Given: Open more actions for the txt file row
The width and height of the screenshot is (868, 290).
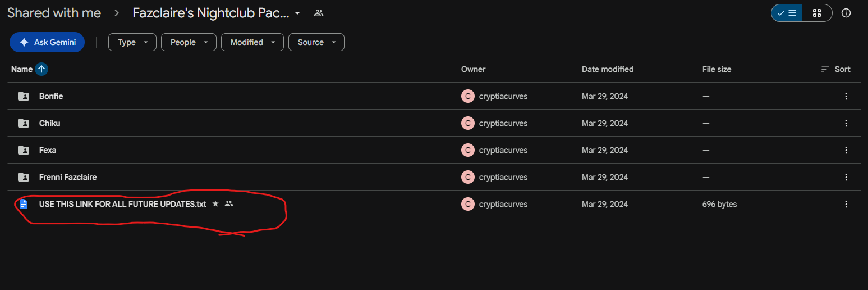Looking at the screenshot, I should (x=846, y=204).
